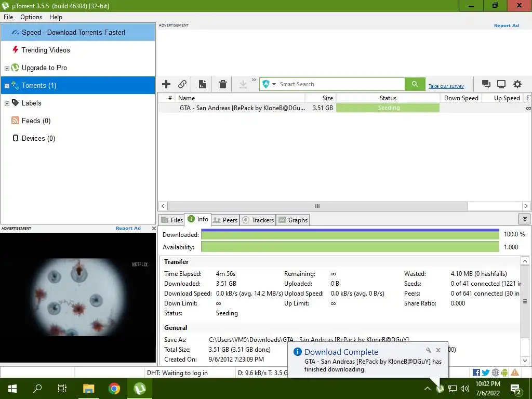Screen dimensions: 532x399
Task: Select the Torrents (1) sidebar item
Action: tap(78, 86)
